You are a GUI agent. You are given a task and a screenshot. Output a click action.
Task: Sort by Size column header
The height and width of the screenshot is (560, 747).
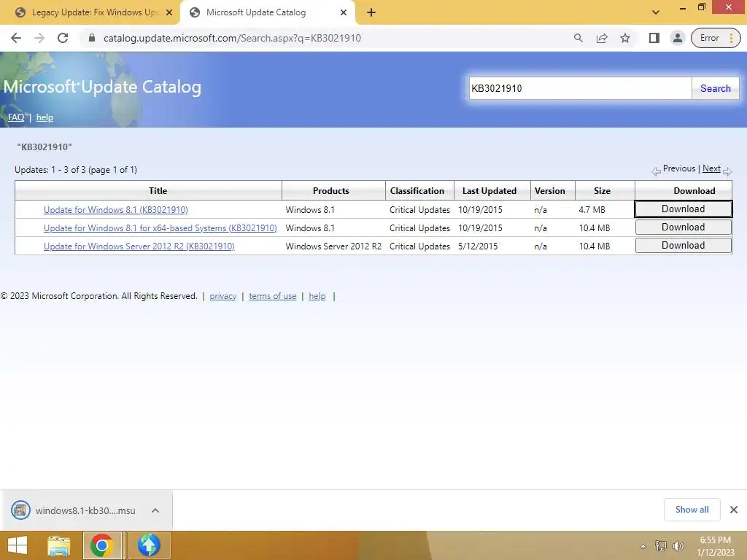coord(602,190)
